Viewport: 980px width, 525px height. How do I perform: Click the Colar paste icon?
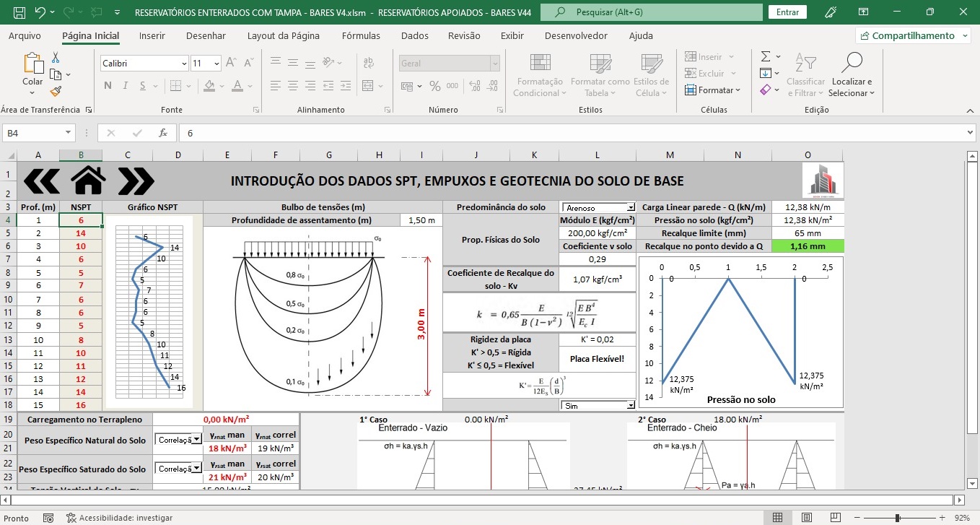(x=32, y=64)
